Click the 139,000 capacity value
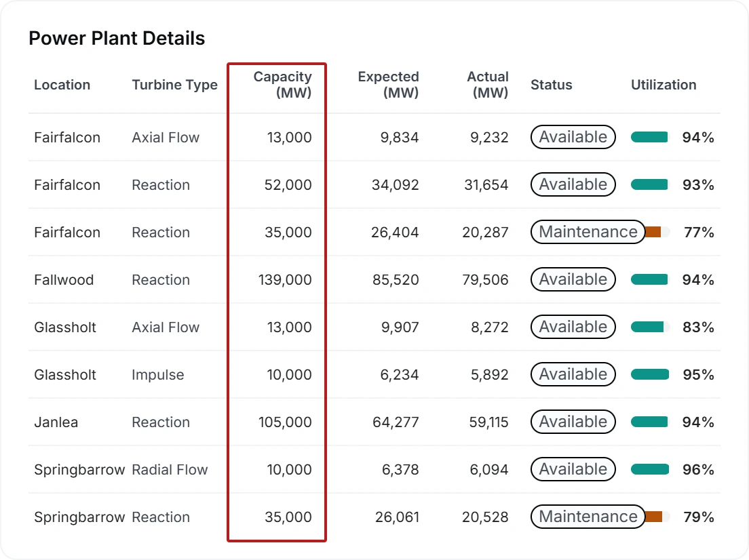749x560 pixels. coord(285,280)
